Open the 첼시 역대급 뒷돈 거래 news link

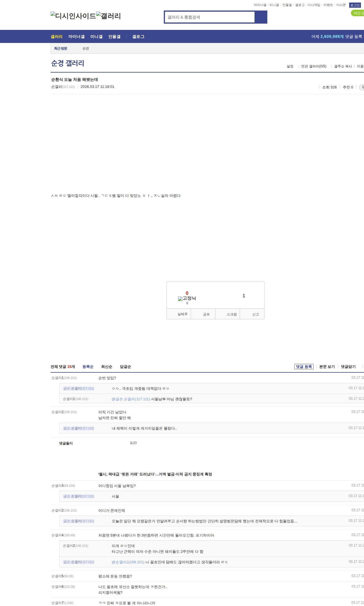click(x=155, y=474)
